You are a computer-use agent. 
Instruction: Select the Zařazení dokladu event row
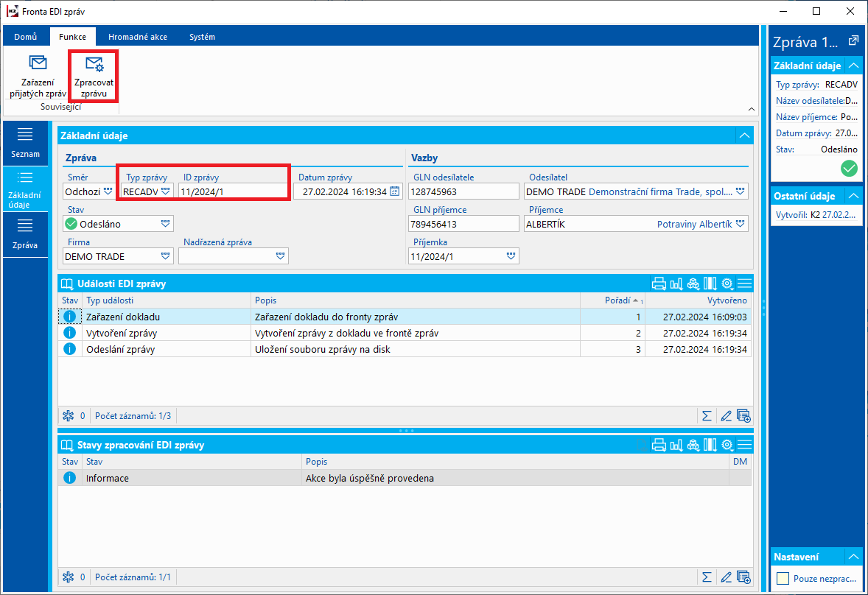405,317
